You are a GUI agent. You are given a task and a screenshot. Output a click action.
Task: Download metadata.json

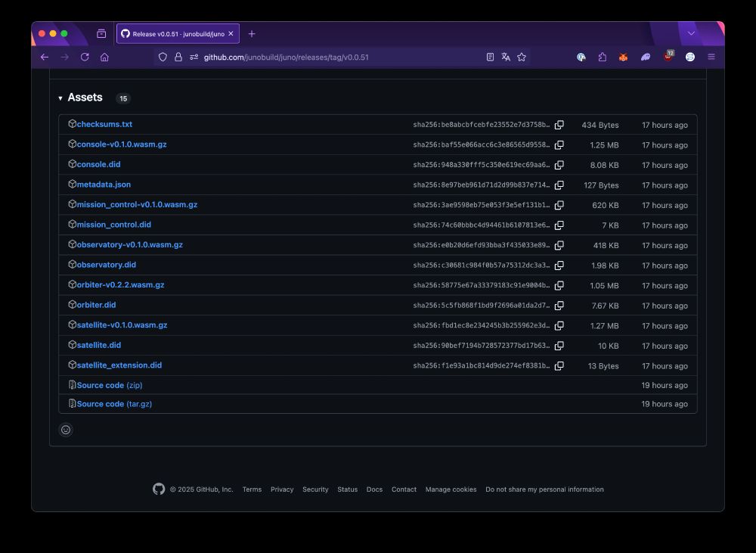(x=104, y=185)
